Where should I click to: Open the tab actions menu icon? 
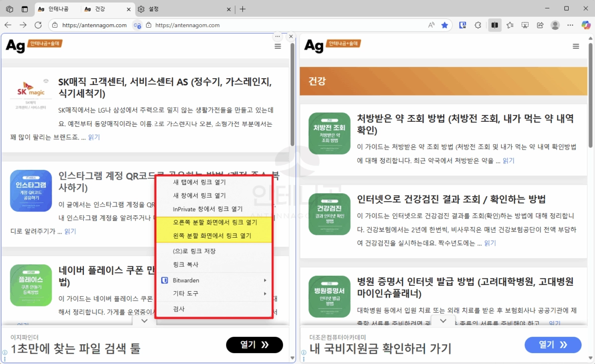tap(25, 9)
